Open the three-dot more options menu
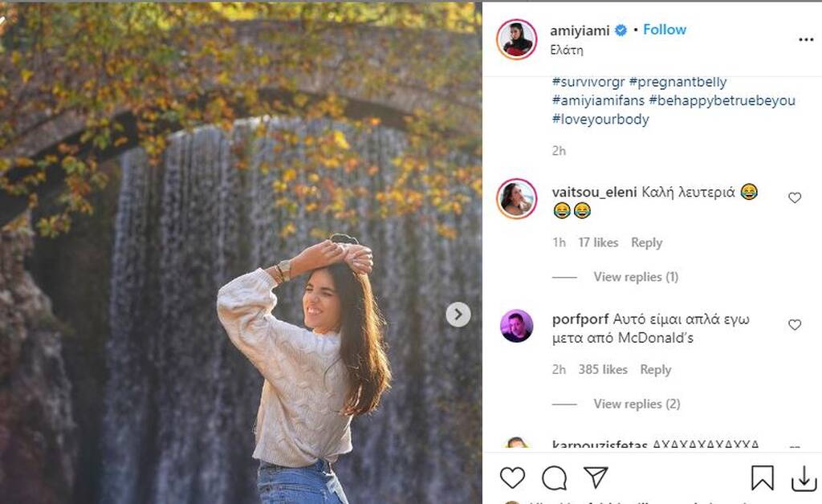 tap(805, 39)
